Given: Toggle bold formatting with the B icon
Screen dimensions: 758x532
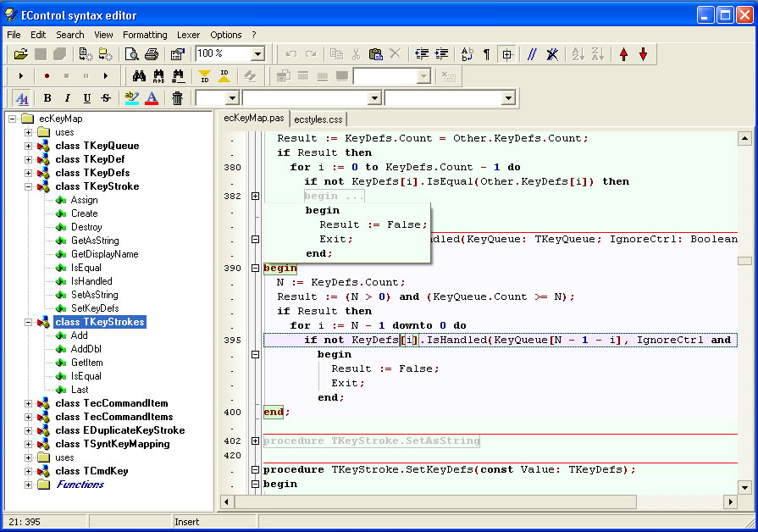Looking at the screenshot, I should 47,99.
